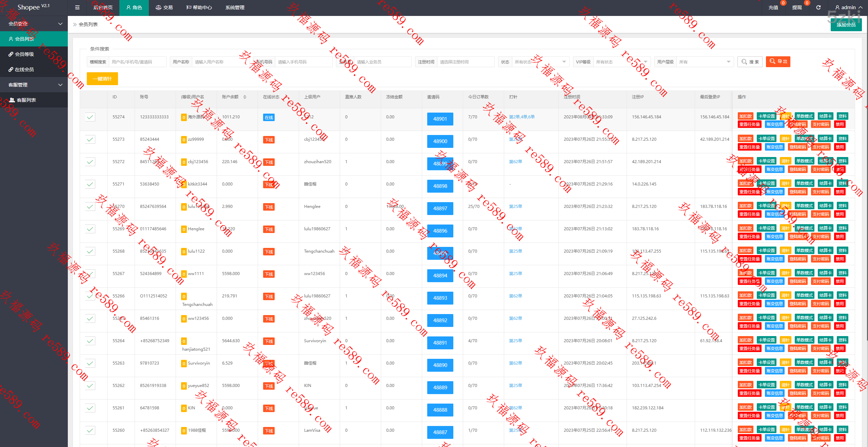Click the yellow 一键清针 button
The height and width of the screenshot is (447, 868).
102,79
